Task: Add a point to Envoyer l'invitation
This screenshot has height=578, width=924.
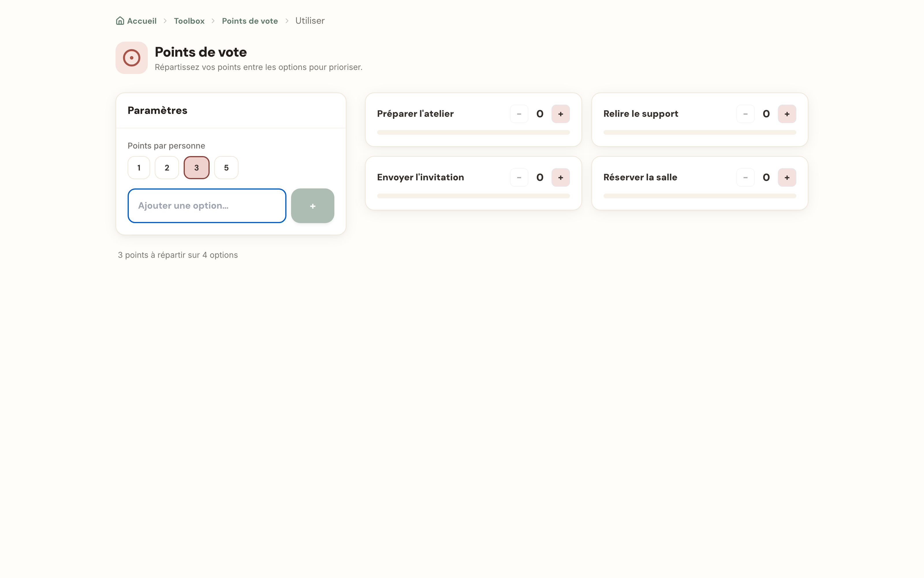Action: 560,177
